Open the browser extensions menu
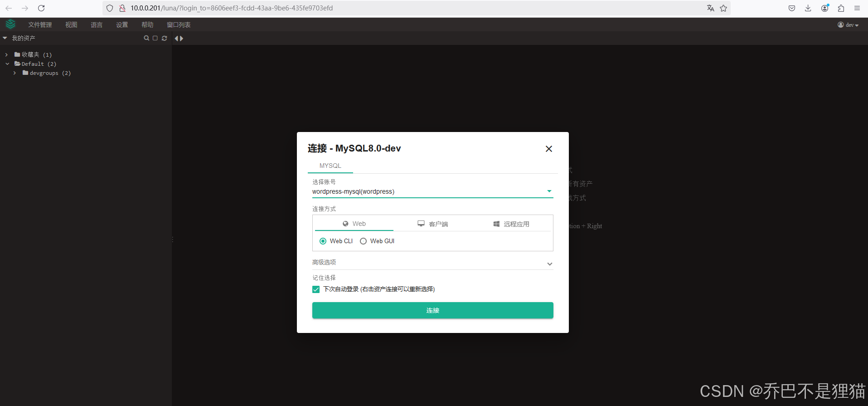 [841, 8]
